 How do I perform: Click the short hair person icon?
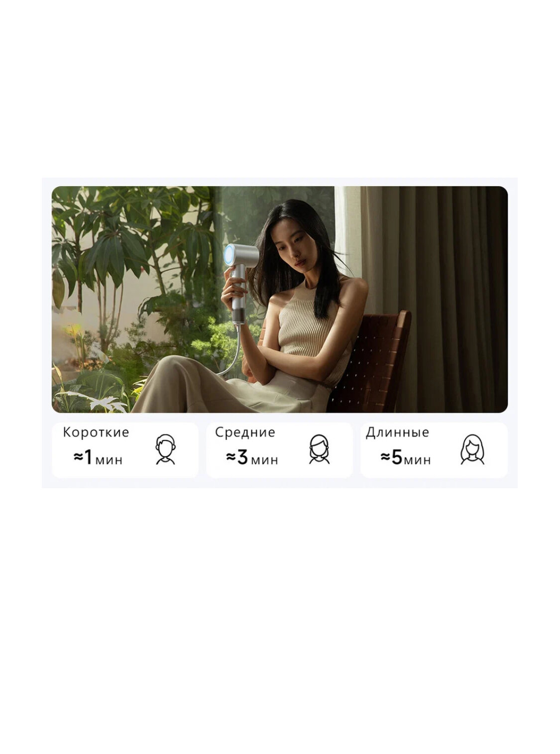pos(165,449)
